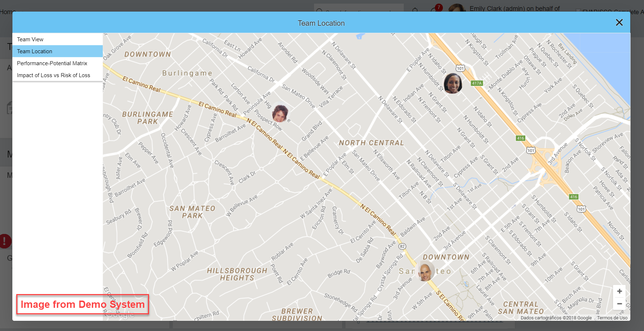Click Emily Clark (admin) user name
644x331 pixels.
coord(514,8)
